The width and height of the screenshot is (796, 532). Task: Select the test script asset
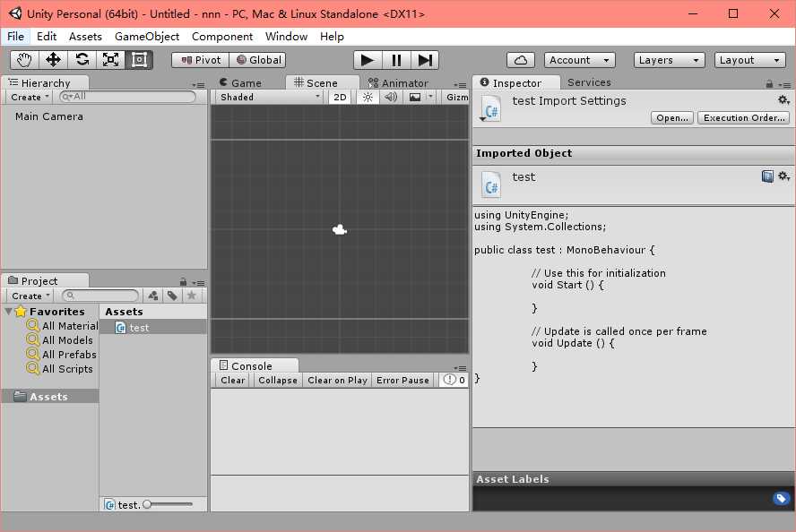(x=153, y=328)
